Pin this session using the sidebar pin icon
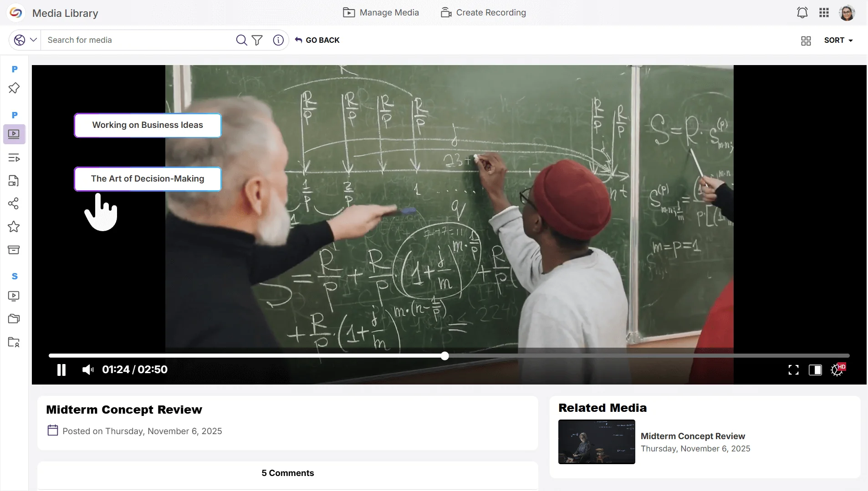This screenshot has height=491, width=868. (x=14, y=88)
